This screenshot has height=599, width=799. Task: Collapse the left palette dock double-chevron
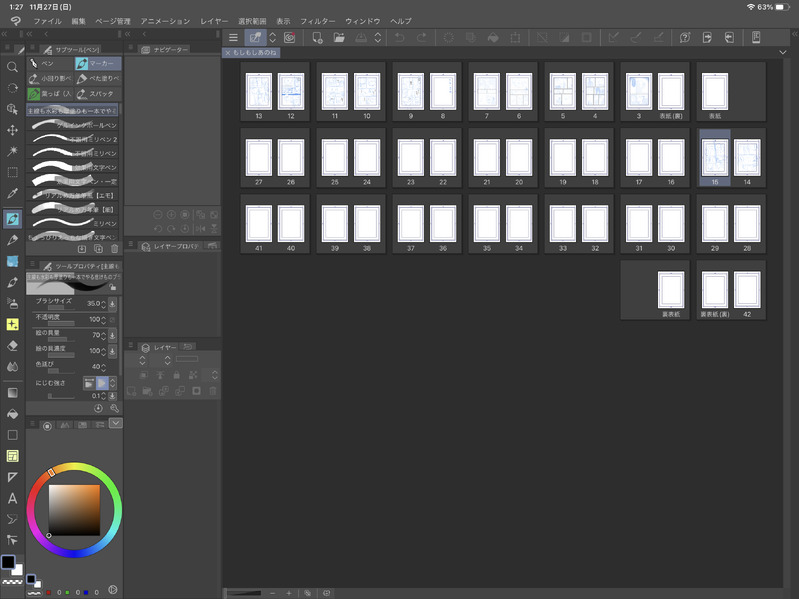point(4,34)
